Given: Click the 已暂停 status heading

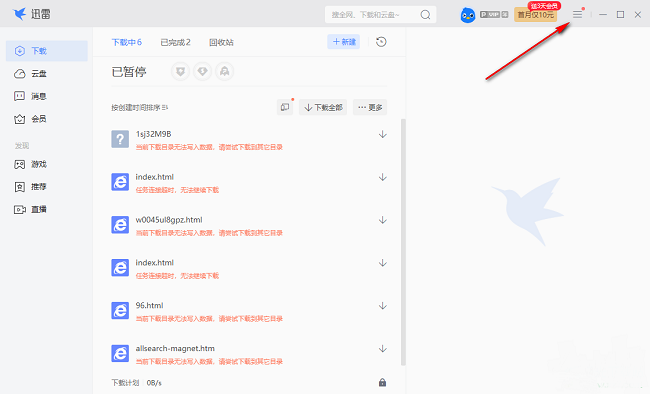Looking at the screenshot, I should pyautogui.click(x=129, y=72).
